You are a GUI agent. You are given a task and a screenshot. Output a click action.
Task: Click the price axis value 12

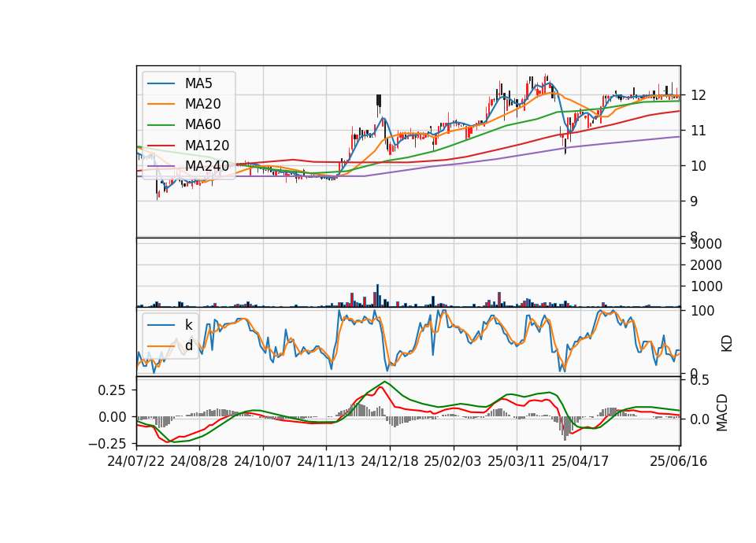pos(699,95)
